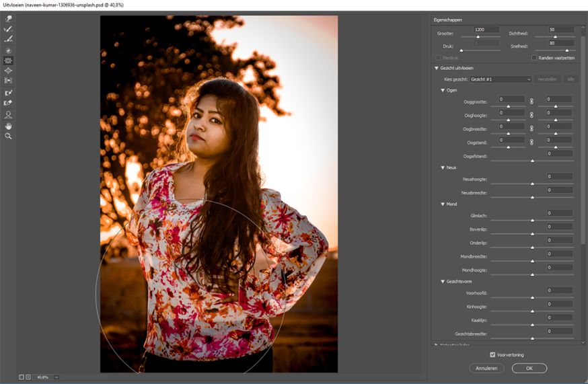Collapse the Ogen section
Viewport: 588px width, 384px height.
click(x=443, y=90)
